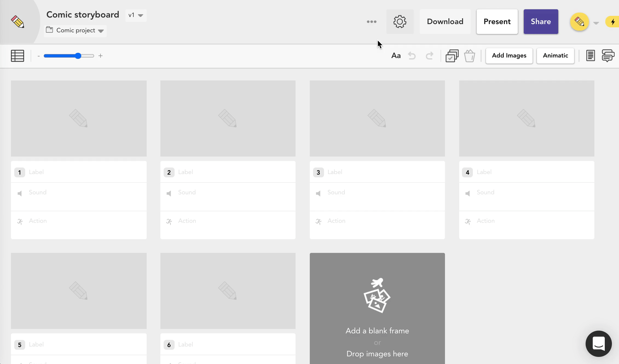This screenshot has height=364, width=619.
Task: Open storyboard settings gear
Action: [400, 22]
